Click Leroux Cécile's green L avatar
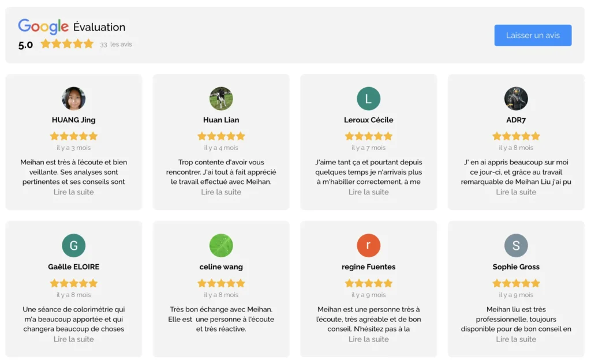The image size is (591, 364). pos(369,99)
